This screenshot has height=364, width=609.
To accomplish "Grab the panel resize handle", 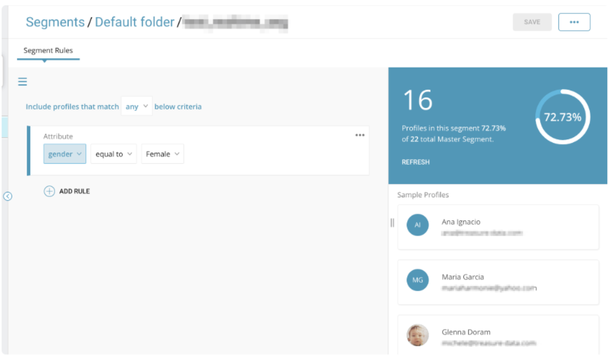I will point(392,223).
